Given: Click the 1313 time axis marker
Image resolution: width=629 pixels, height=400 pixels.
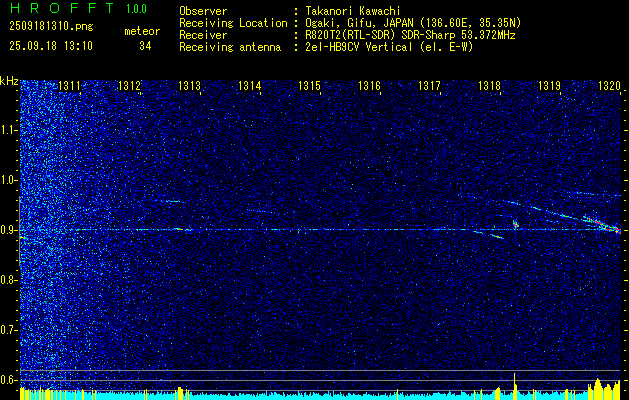Looking at the screenshot, I should [189, 85].
